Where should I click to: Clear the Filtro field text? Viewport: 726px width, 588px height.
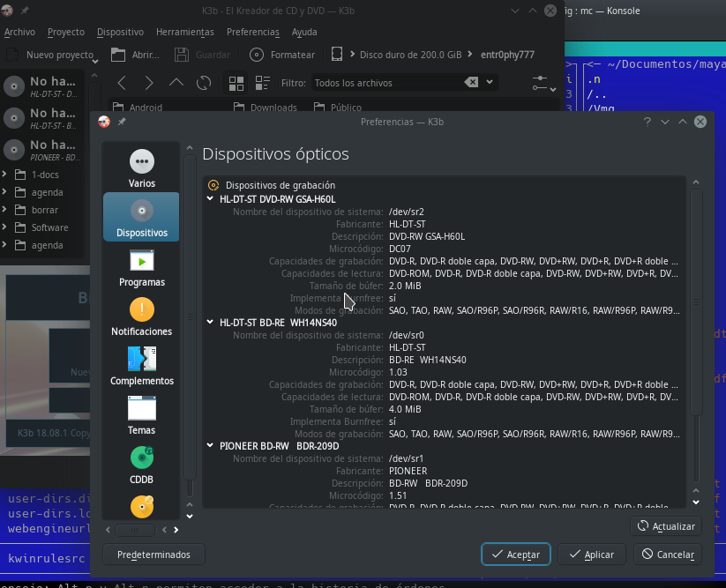[x=471, y=82]
